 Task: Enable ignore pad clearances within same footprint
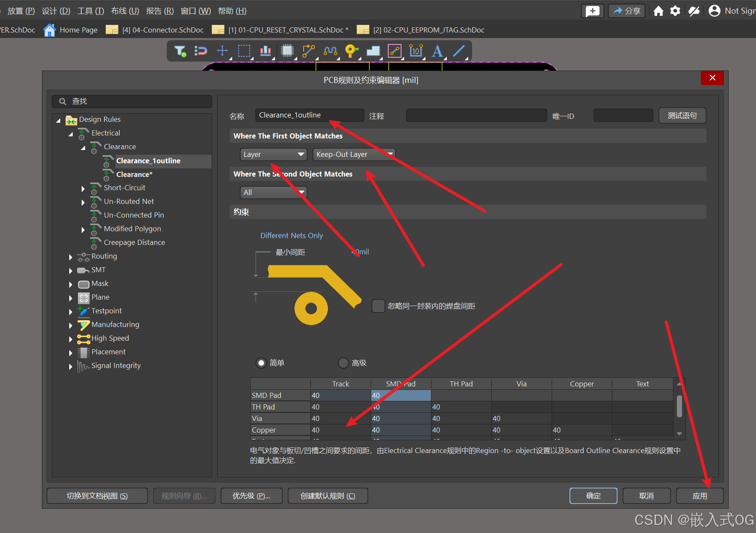378,306
